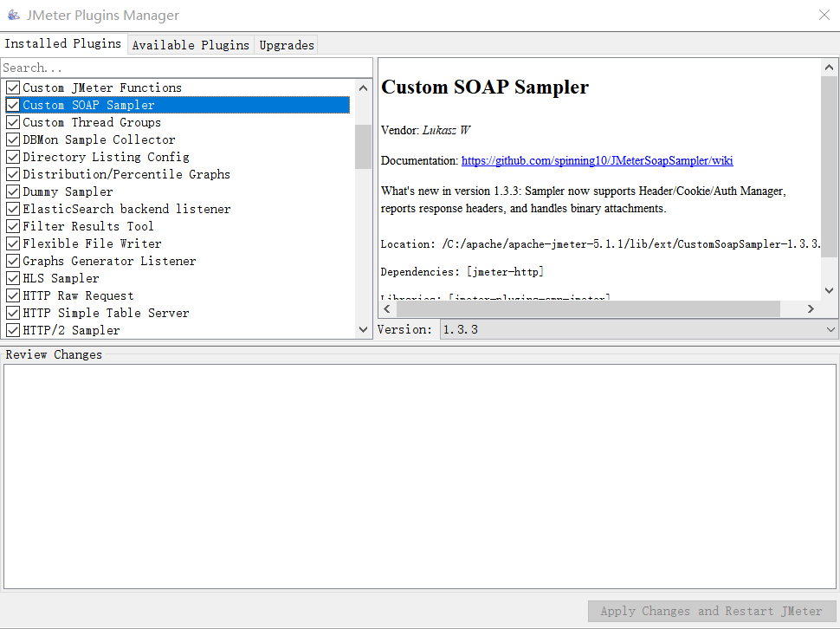Uncheck the Custom Thread Groups checkbox
This screenshot has width=840, height=629.
click(13, 122)
